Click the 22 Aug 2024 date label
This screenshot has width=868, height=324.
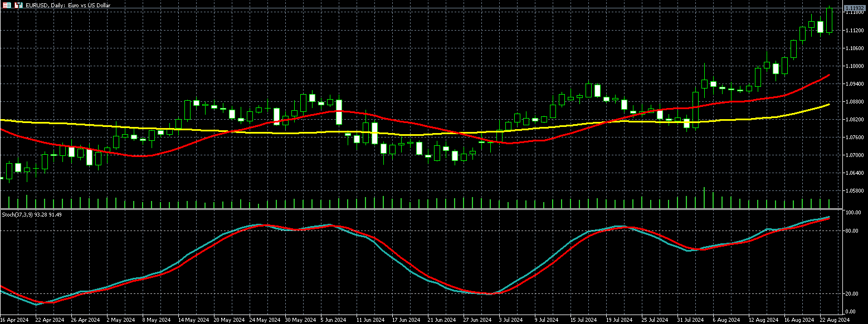[833, 320]
